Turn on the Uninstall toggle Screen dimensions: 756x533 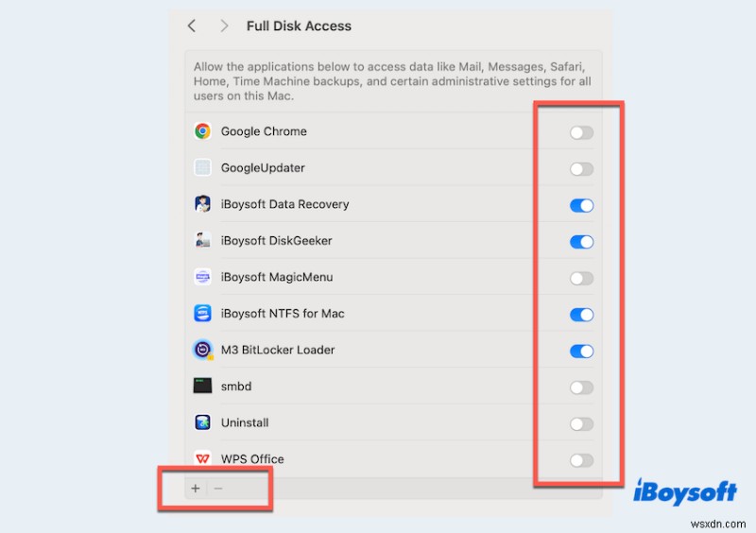[x=581, y=424]
